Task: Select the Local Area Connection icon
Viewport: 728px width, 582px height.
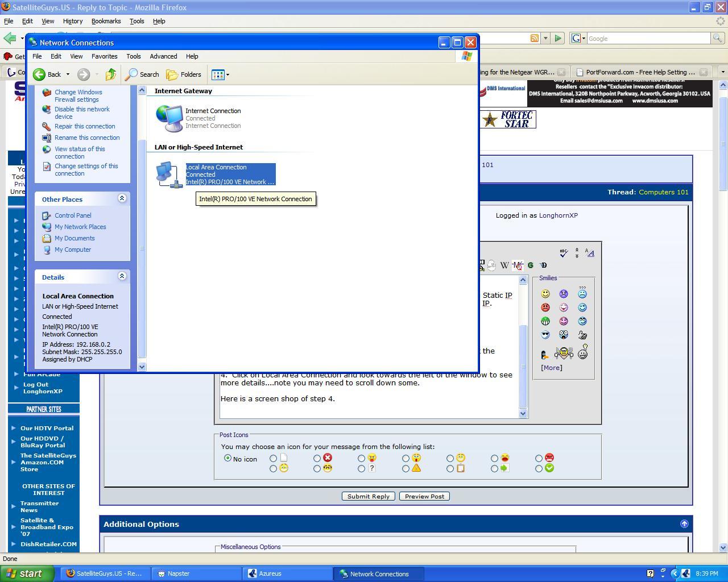Action: tap(169, 174)
